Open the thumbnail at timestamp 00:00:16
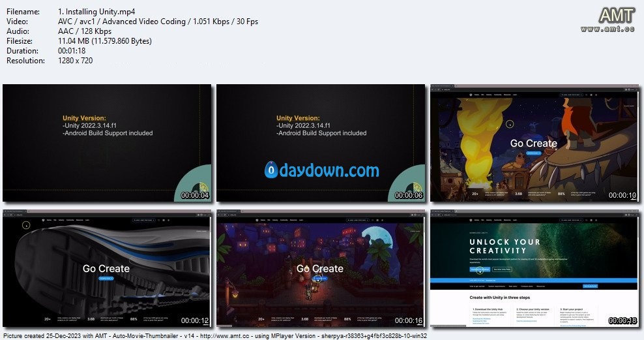This screenshot has width=644, height=340. (321, 268)
